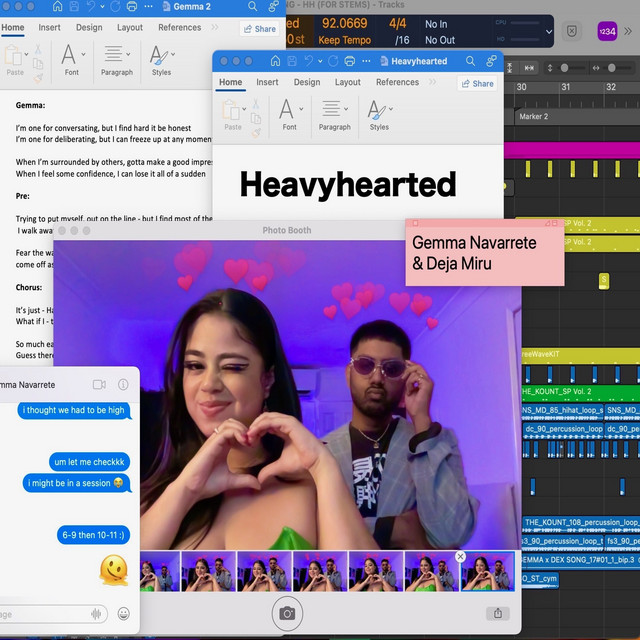Expand Logic Pro LCD display dropdown arrow

coord(549,31)
